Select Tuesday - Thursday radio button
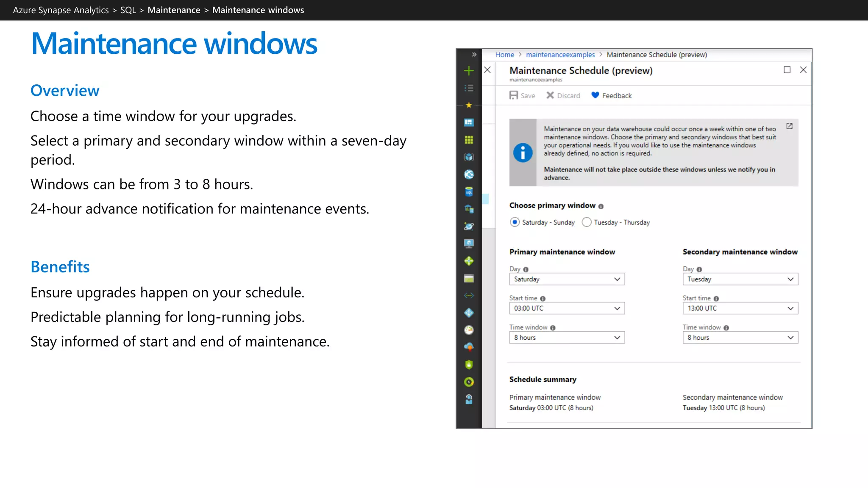 pos(587,222)
